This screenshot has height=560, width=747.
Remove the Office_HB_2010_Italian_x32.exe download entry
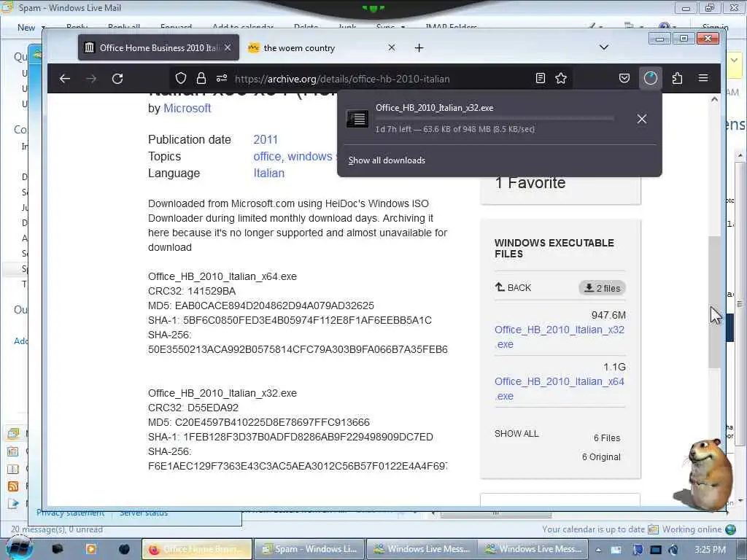[642, 119]
